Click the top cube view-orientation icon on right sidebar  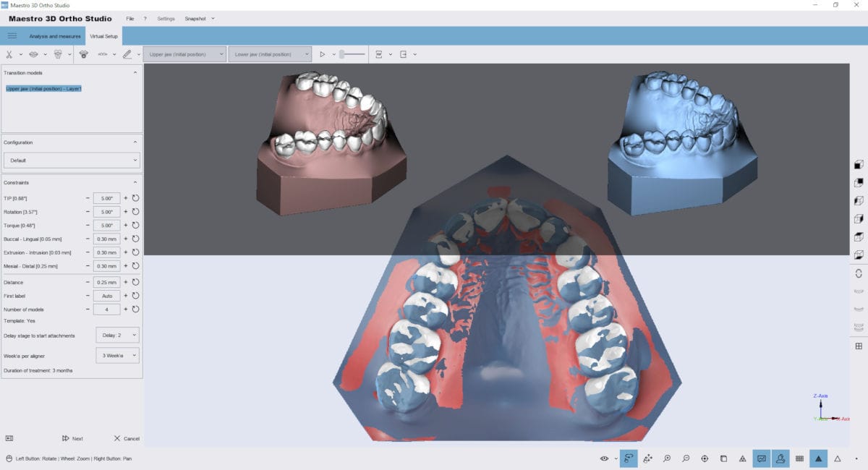tap(857, 163)
